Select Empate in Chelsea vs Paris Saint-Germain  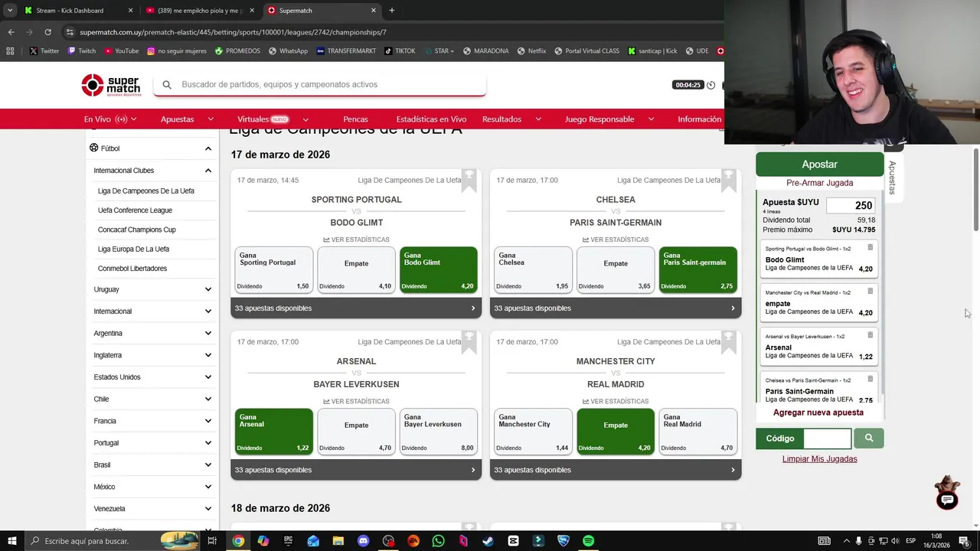(x=616, y=269)
